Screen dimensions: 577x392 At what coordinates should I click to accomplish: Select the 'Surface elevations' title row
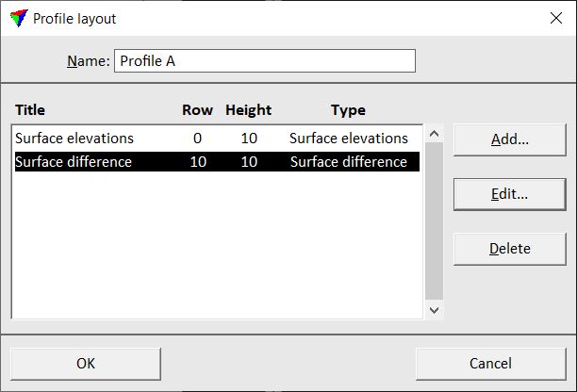(x=217, y=139)
